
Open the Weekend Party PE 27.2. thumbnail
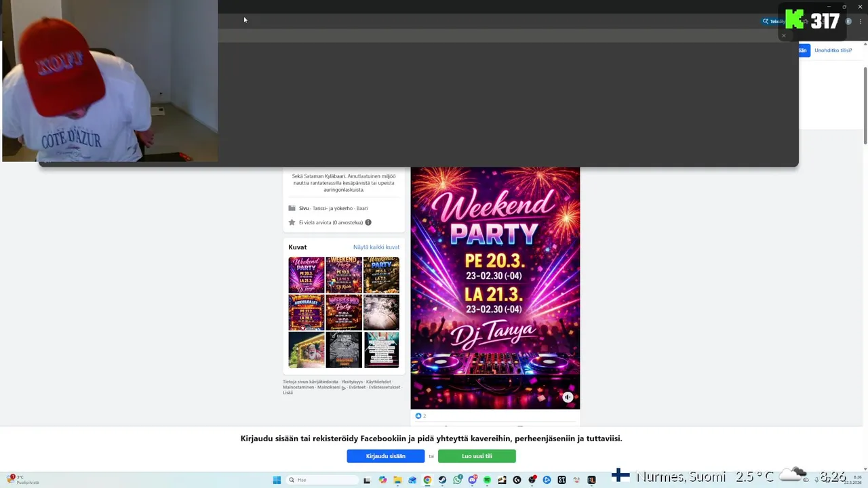tap(344, 312)
